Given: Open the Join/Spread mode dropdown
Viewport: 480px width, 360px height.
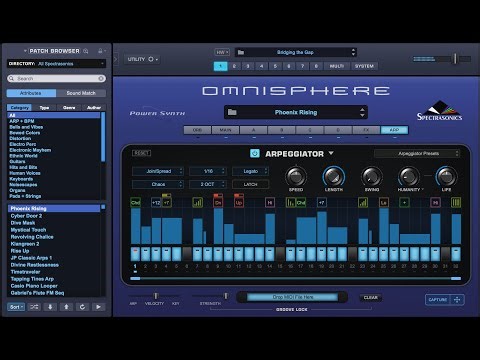Looking at the screenshot, I should click(x=158, y=171).
